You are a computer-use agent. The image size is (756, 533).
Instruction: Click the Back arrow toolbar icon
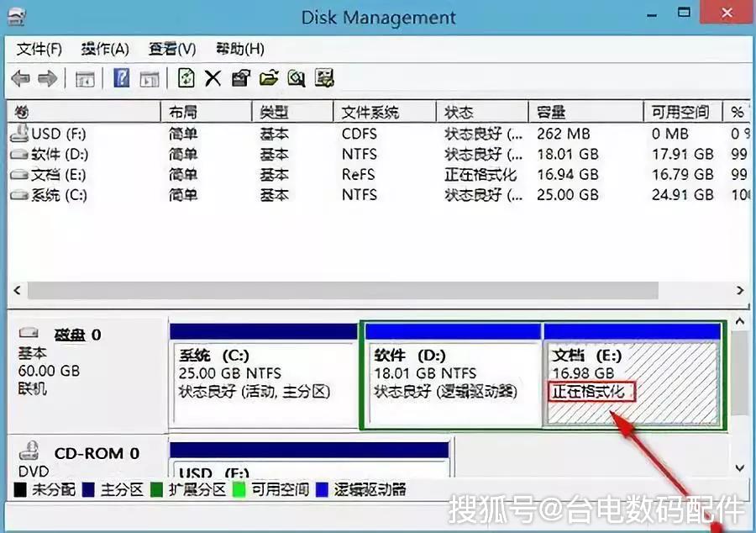coord(21,78)
